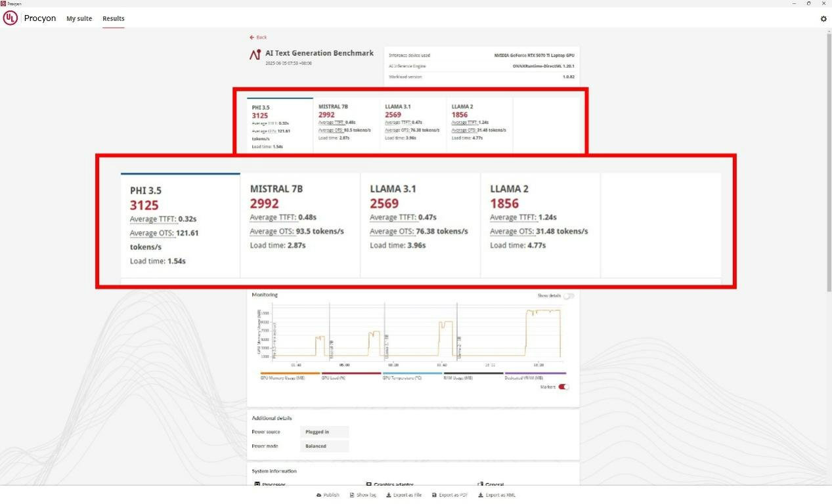Click the Monitoring heading
The image size is (832, 504).
(x=265, y=295)
